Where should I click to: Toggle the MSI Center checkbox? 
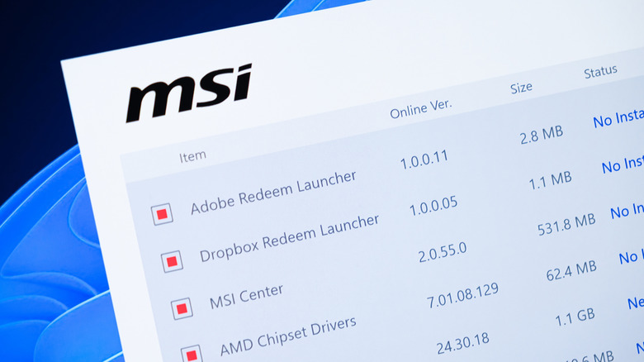tap(182, 309)
